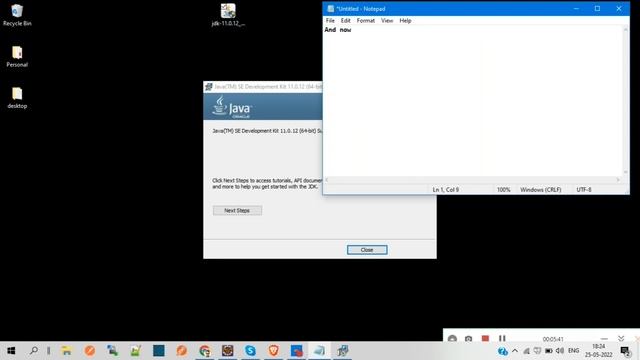Click 'Windows (CRLF)' in status bar
640x360 pixels.
[540, 190]
